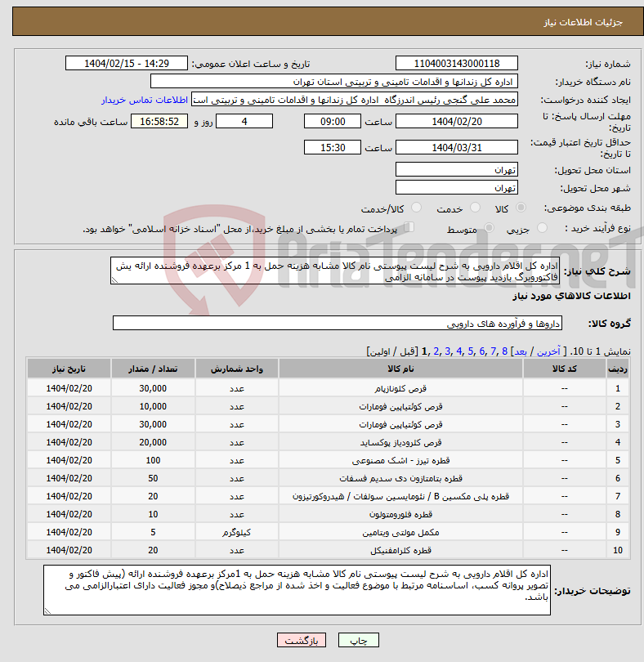
Task: Select the کالا radio button
Action: 521,208
